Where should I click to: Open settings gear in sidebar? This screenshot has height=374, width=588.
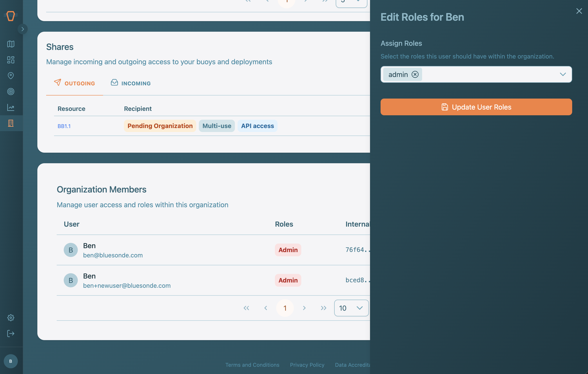11,317
